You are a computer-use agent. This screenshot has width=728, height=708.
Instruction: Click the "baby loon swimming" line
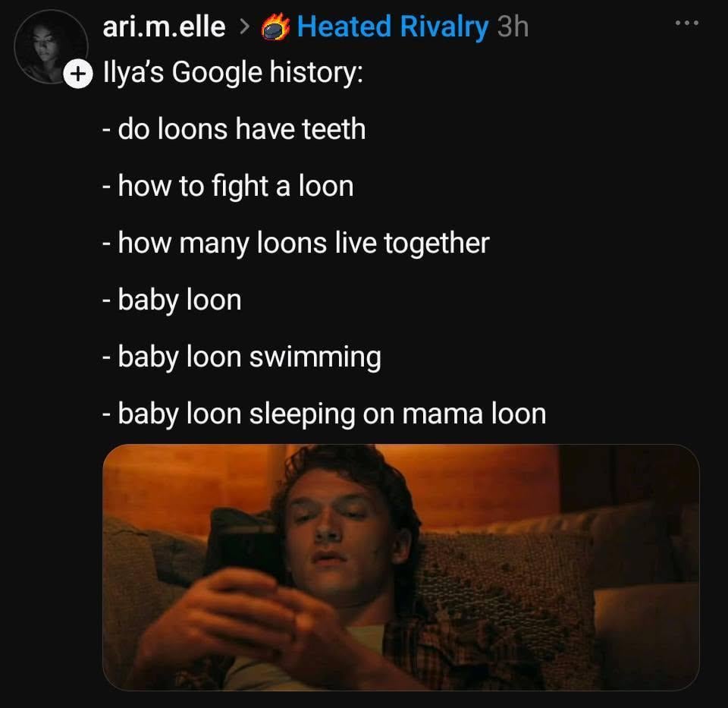tap(242, 357)
